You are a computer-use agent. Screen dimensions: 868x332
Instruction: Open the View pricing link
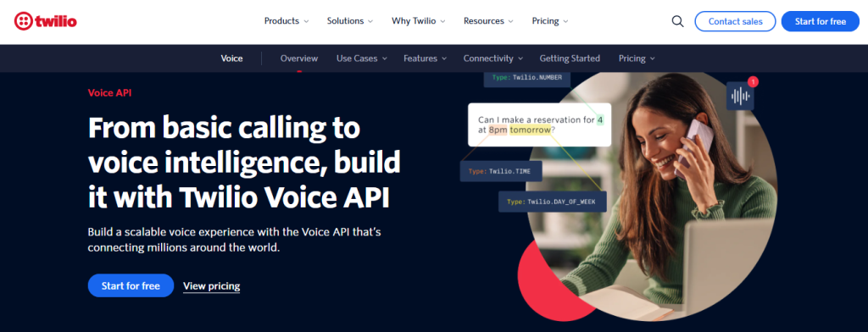click(x=211, y=286)
